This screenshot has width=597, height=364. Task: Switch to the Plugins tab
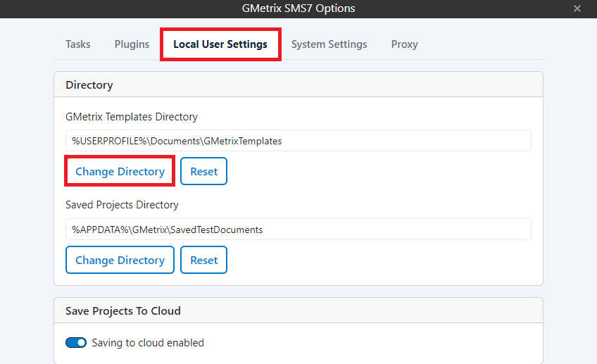point(132,44)
